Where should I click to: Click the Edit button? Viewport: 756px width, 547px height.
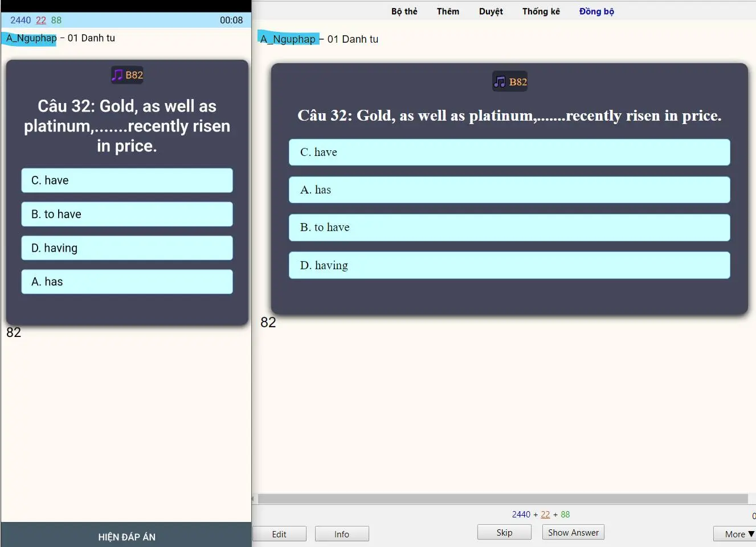pyautogui.click(x=279, y=534)
